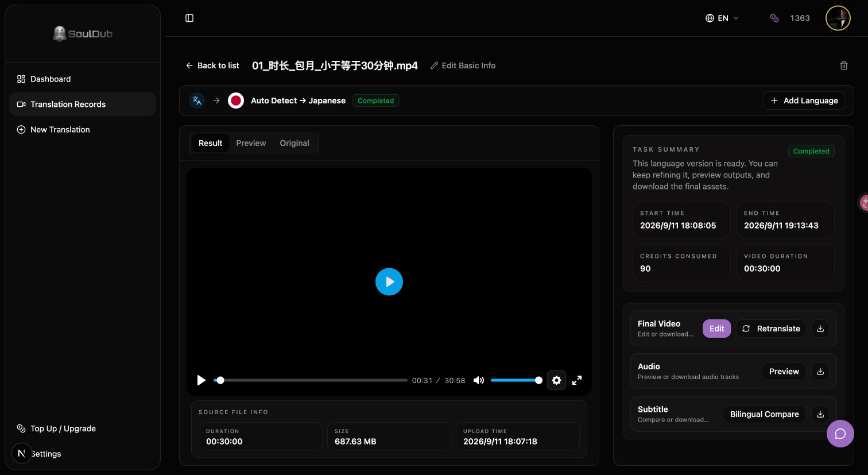Viewport: 868px width, 475px height.
Task: Click the Completed badge beside Japanese
Action: (376, 101)
